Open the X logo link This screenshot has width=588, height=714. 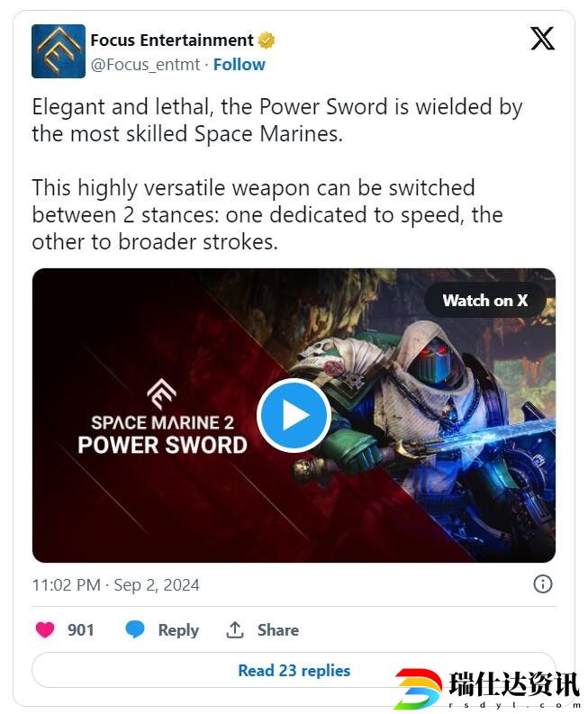point(542,38)
